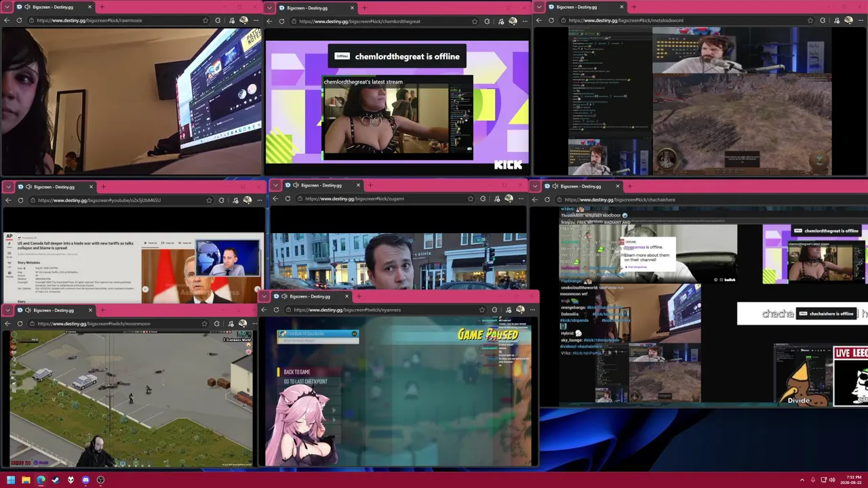Image resolution: width=868 pixels, height=488 pixels.
Task: Open File Explorer from the taskbar
Action: click(26, 480)
